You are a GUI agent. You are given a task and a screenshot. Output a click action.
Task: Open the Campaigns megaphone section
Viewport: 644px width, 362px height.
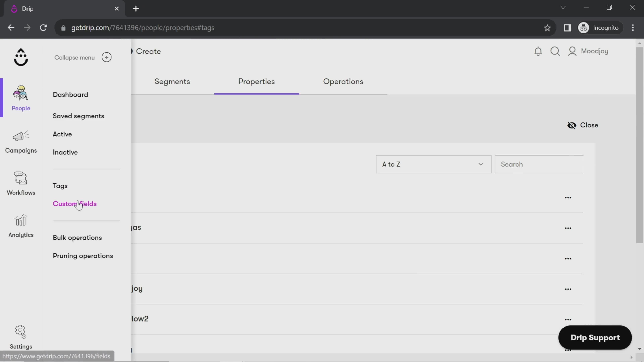(21, 142)
